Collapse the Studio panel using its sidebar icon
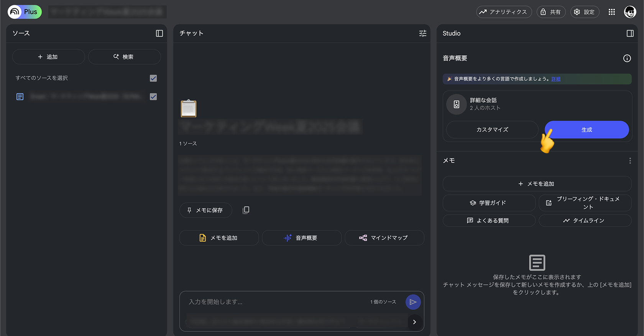Viewport: 644px width, 336px height. click(630, 33)
